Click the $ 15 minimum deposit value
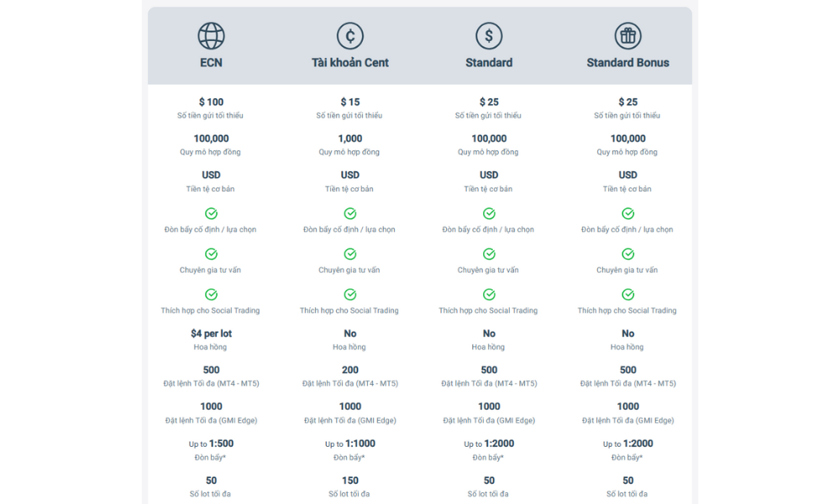This screenshot has height=504, width=840. click(350, 102)
